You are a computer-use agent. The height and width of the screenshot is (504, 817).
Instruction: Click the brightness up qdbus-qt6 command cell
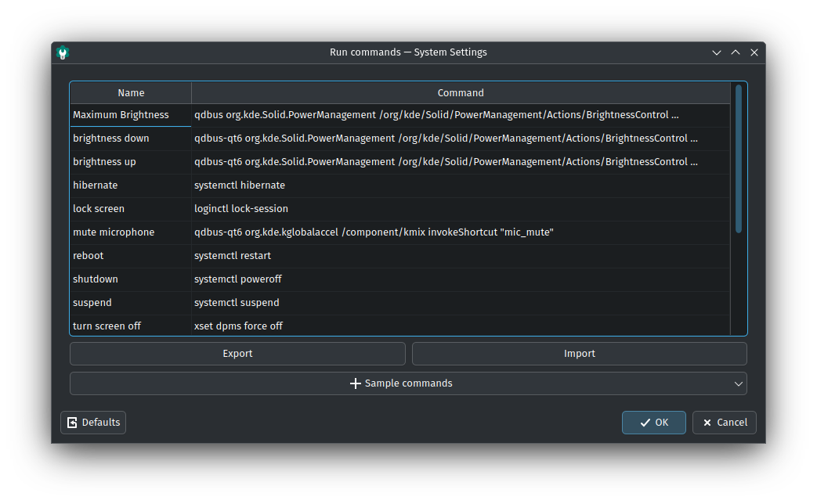[461, 162]
